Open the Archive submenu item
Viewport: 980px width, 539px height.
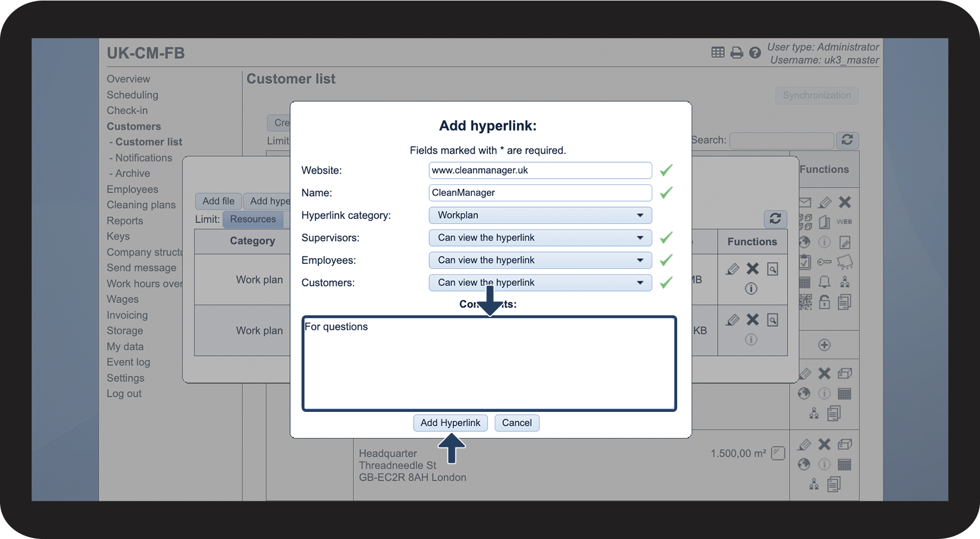point(133,173)
